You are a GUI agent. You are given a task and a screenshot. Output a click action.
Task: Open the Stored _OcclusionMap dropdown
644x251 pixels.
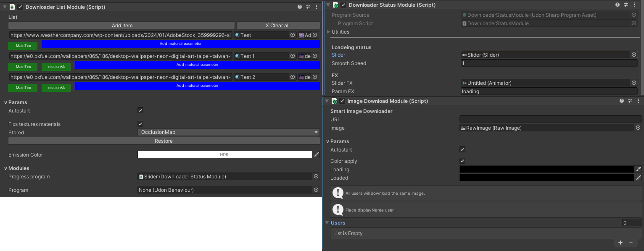click(x=228, y=133)
